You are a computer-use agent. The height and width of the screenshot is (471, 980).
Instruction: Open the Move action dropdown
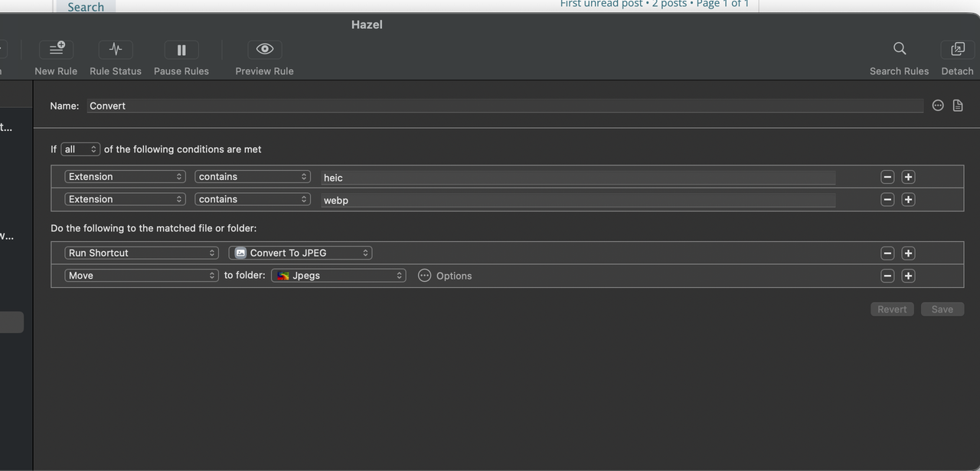(142, 276)
